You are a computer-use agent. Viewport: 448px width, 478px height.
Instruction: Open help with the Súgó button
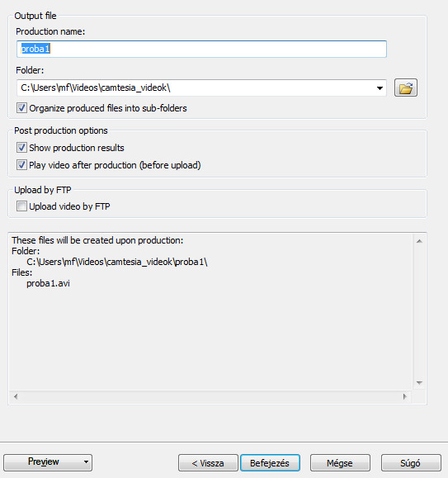coord(411,463)
